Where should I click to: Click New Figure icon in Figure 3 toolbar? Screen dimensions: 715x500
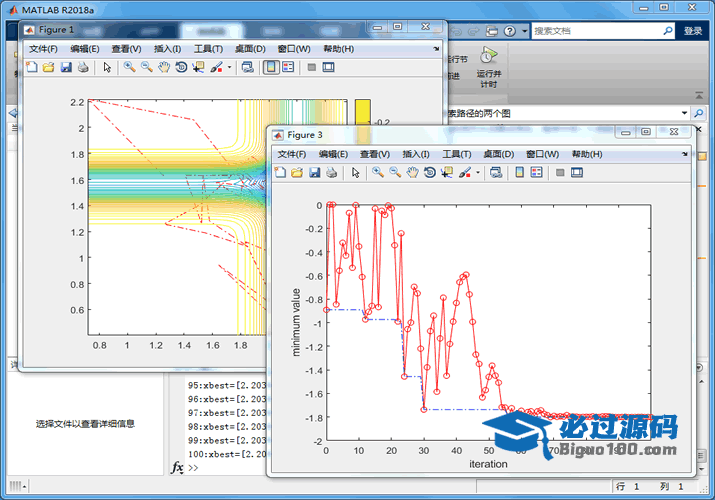pyautogui.click(x=280, y=173)
